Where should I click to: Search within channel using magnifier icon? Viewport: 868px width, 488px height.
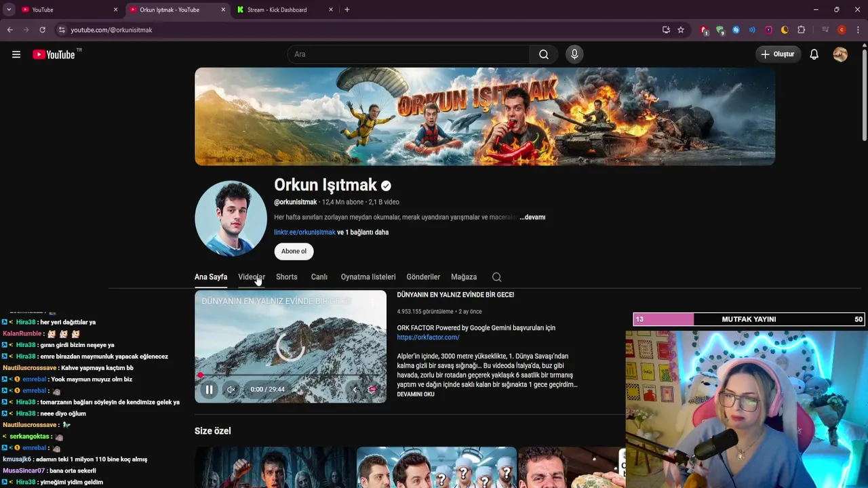click(496, 277)
